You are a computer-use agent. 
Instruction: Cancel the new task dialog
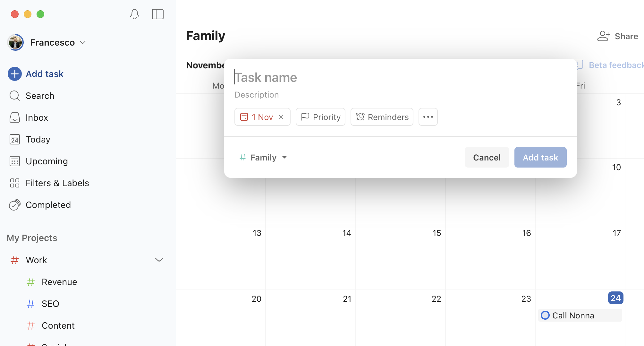[487, 157]
